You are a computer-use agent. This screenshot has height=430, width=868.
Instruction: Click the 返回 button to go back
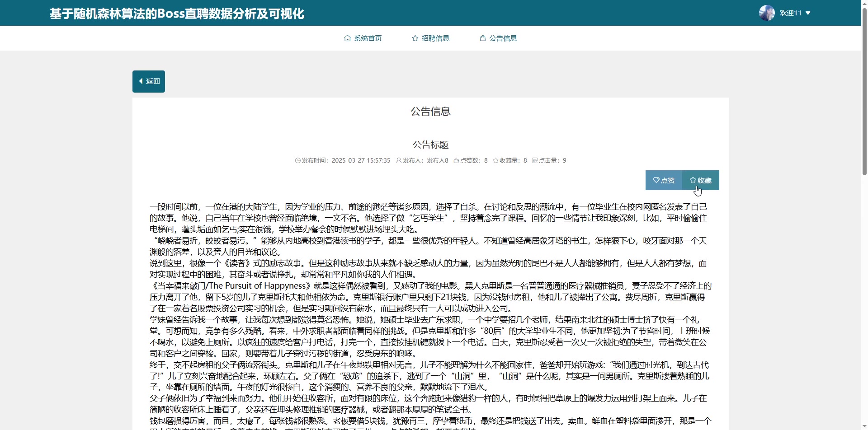(x=148, y=81)
